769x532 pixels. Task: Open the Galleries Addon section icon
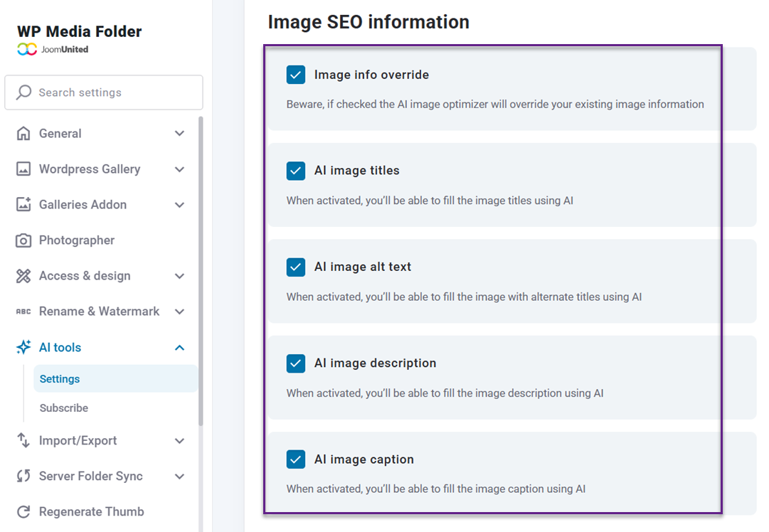pos(23,204)
